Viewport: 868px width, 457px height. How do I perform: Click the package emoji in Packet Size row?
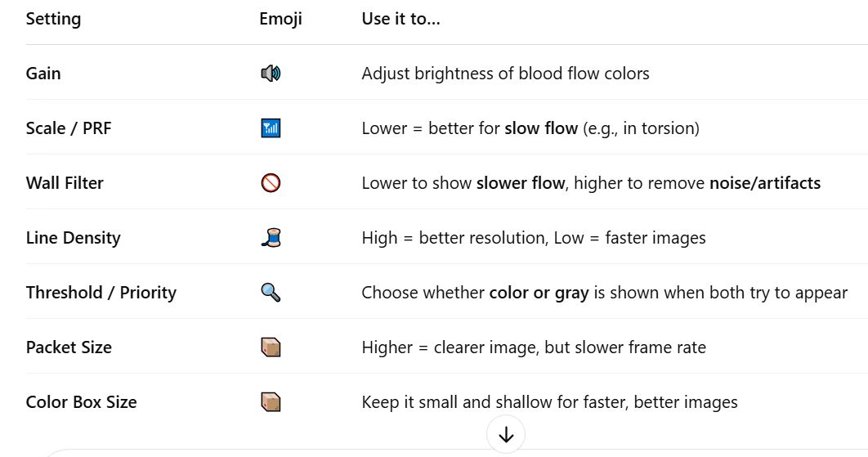tap(271, 347)
